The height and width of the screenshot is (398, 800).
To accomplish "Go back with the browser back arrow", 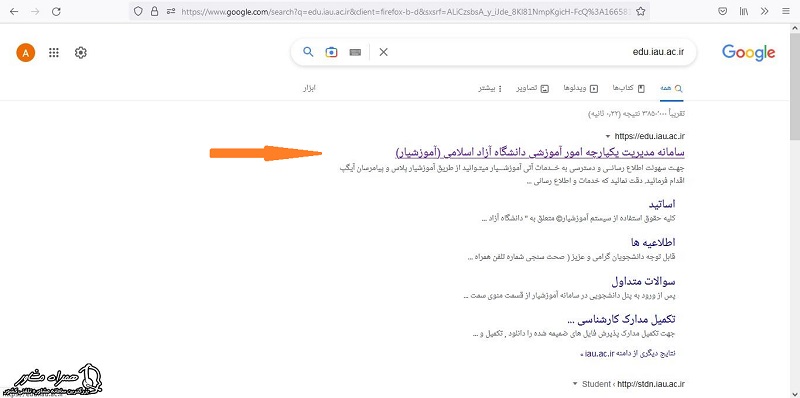I will tap(14, 11).
